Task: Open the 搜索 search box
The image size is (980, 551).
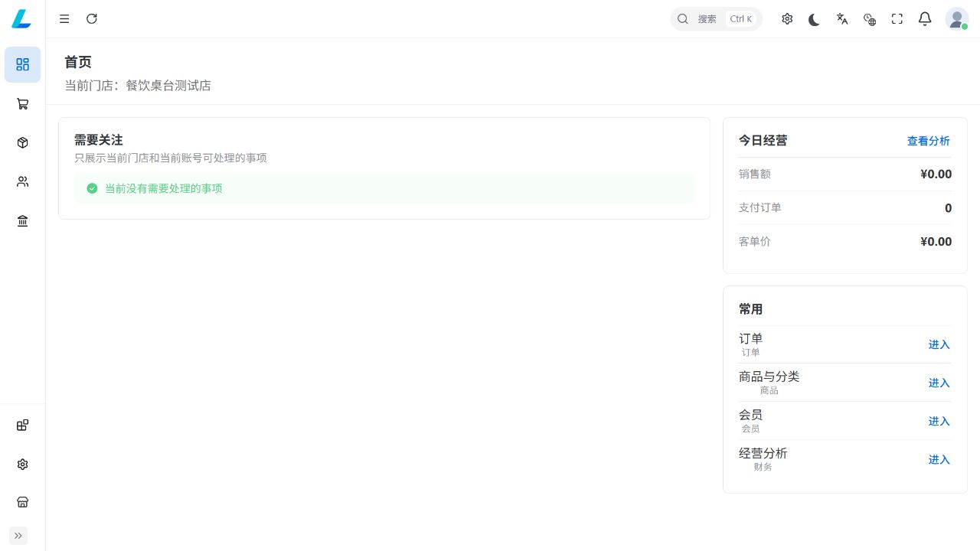Action: click(717, 19)
